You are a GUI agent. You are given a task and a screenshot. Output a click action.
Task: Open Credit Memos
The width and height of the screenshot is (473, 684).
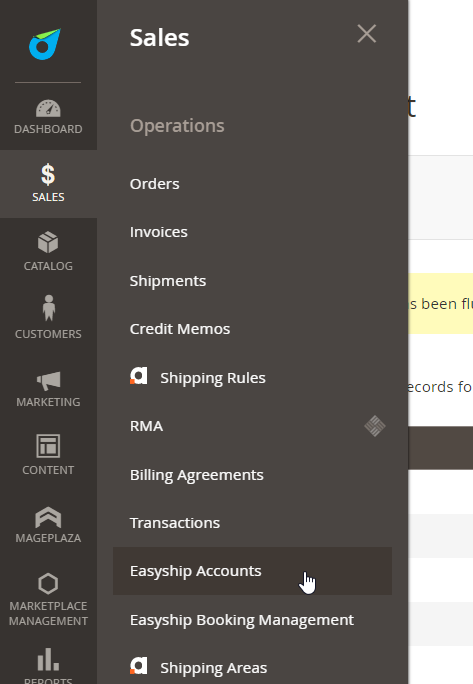point(180,329)
